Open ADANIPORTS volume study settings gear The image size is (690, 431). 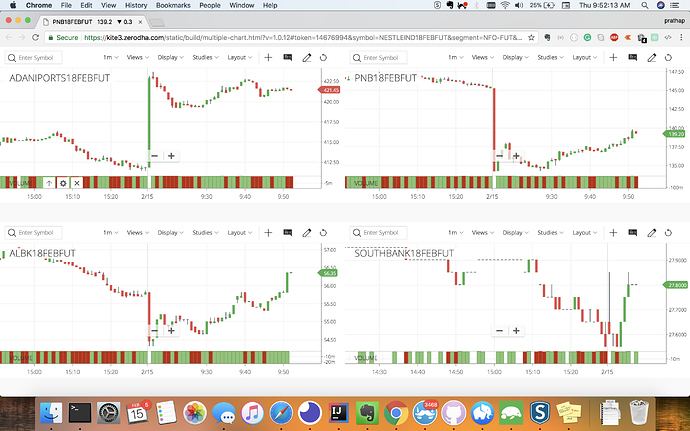pos(63,183)
